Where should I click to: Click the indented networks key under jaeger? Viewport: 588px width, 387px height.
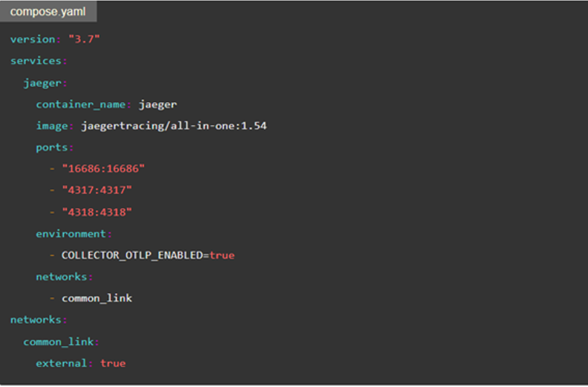click(x=62, y=277)
